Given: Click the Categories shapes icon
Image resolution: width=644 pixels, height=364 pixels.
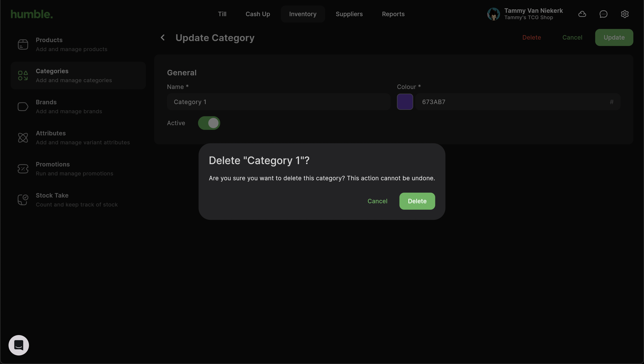Looking at the screenshot, I should (23, 76).
